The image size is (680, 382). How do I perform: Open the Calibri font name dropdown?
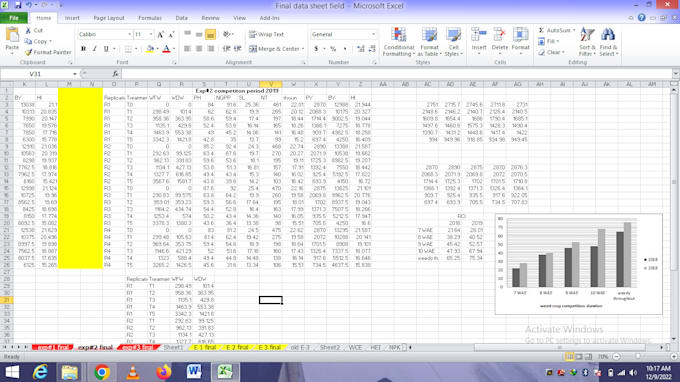129,34
